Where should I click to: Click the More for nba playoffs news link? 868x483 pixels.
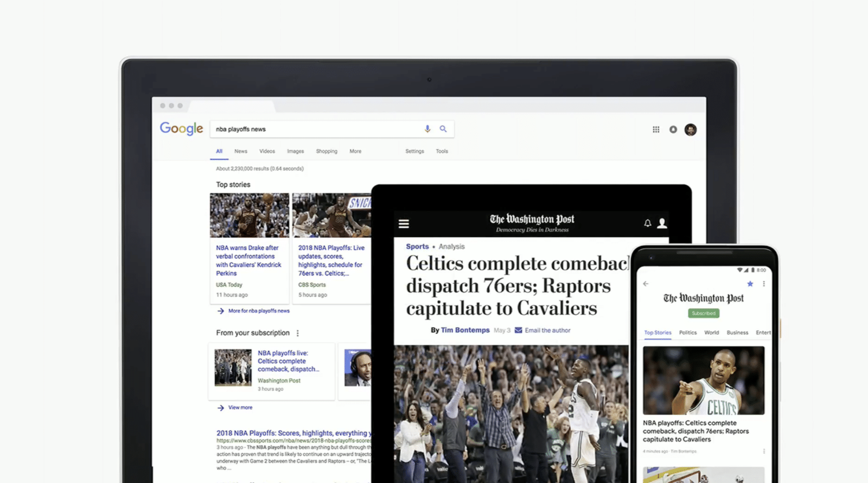(258, 311)
